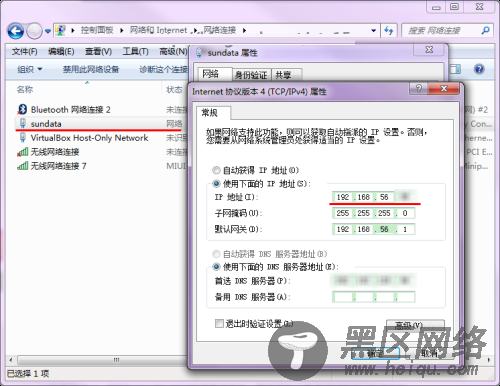Switch to 身份验证 tab in sundata 属性
This screenshot has width=500, height=386.
click(251, 75)
